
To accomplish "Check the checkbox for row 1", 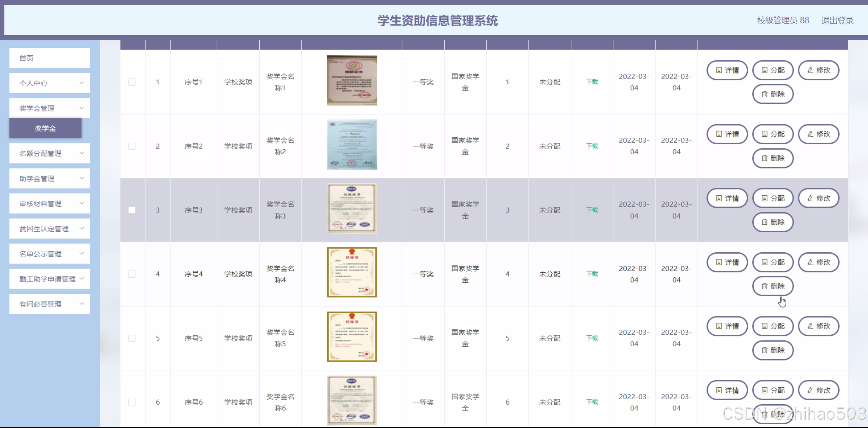I will (132, 82).
